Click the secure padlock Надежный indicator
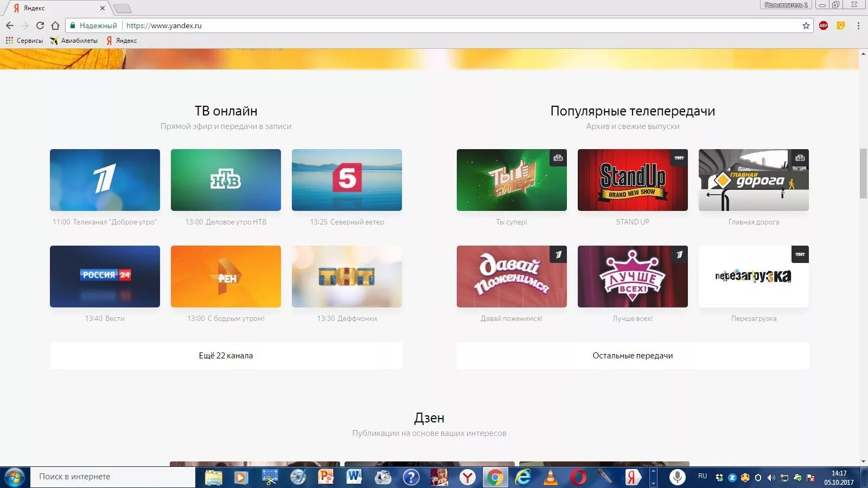This screenshot has height=488, width=868. pos(93,25)
